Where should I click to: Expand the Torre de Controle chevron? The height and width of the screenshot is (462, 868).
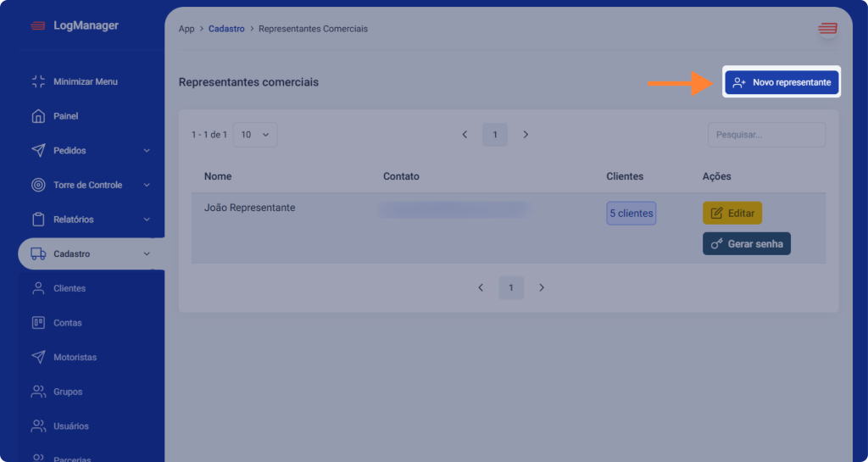[147, 185]
